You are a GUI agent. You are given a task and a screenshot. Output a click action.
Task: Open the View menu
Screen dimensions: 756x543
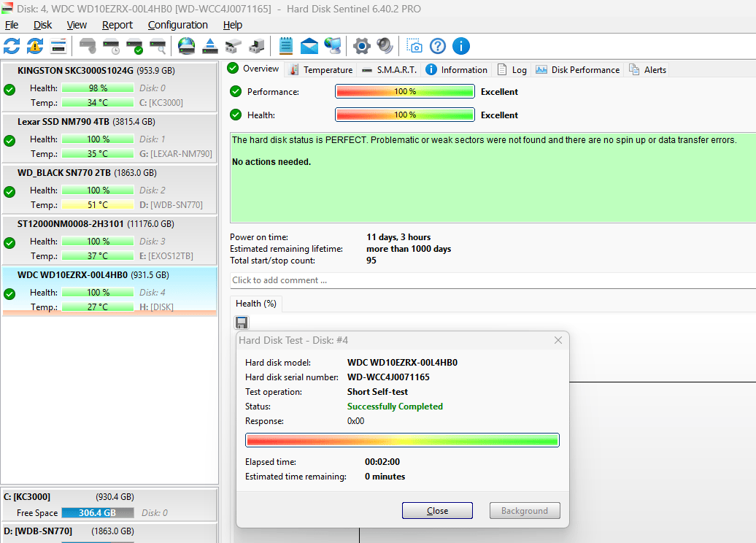coord(77,25)
